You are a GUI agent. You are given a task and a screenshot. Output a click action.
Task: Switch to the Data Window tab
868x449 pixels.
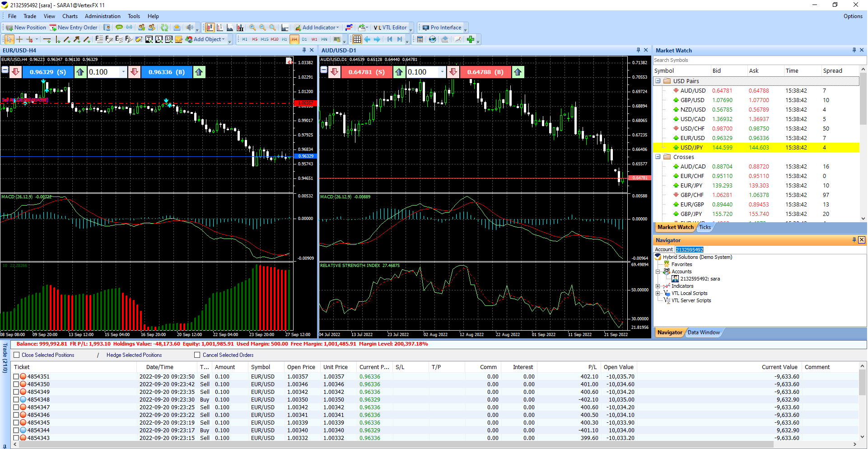point(703,332)
